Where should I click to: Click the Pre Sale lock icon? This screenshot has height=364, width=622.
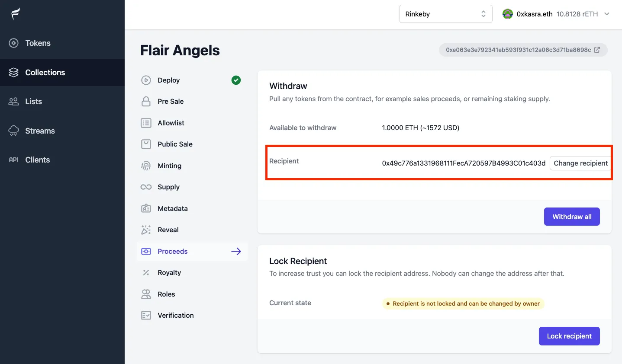coord(146,102)
